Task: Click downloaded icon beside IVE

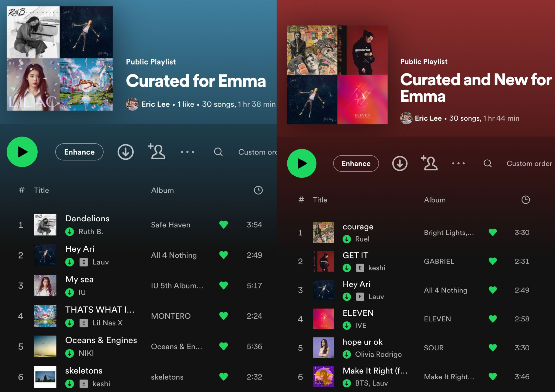Action: (x=347, y=326)
